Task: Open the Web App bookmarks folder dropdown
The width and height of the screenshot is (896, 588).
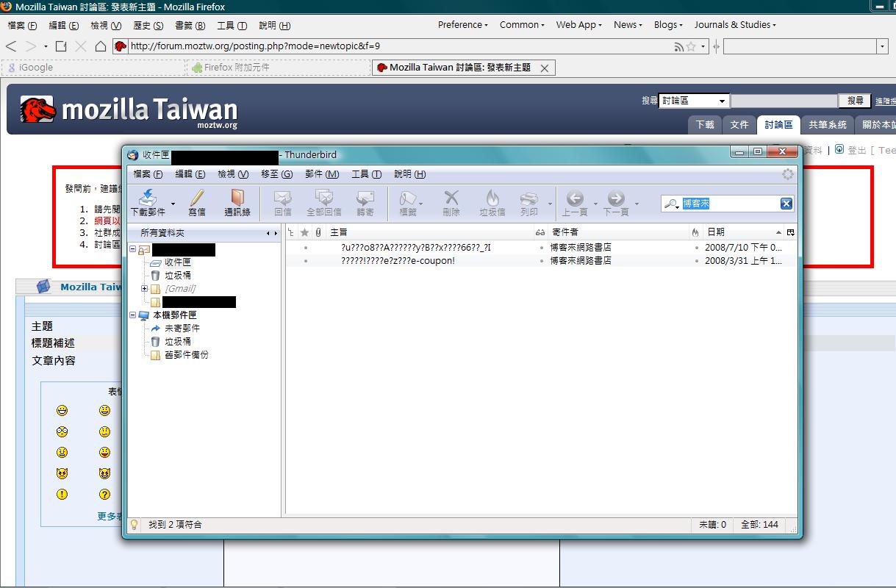Action: pos(579,24)
